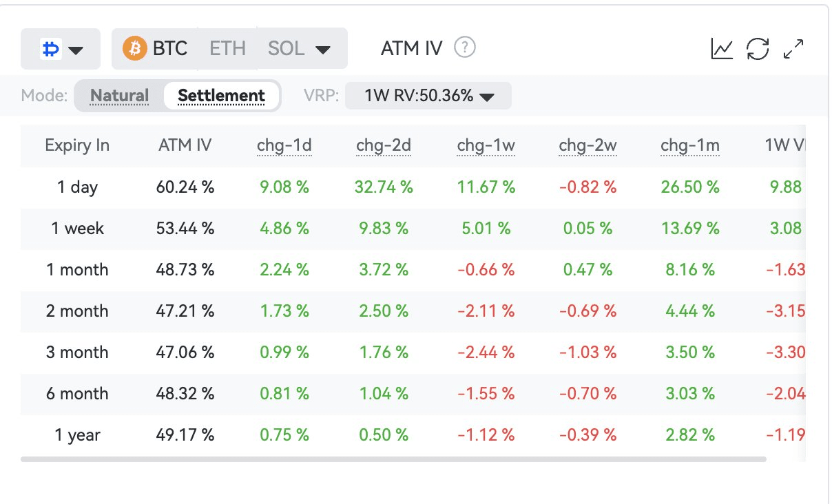Screen dimensions: 832x504
Task: Switch mode to Settlement
Action: pos(221,96)
